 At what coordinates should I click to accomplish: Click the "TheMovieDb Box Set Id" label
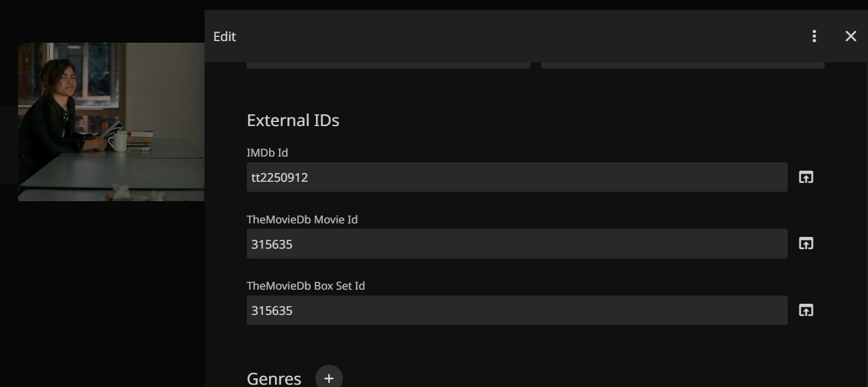305,286
